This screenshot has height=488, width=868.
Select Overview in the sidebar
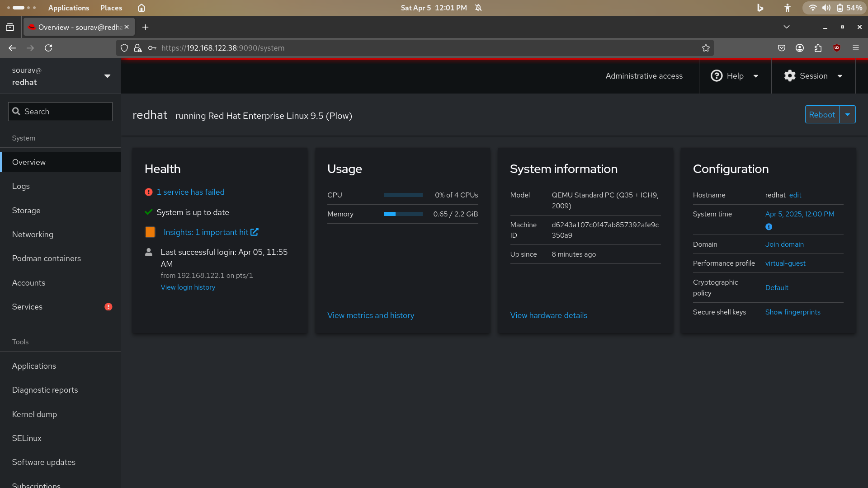[61, 162]
